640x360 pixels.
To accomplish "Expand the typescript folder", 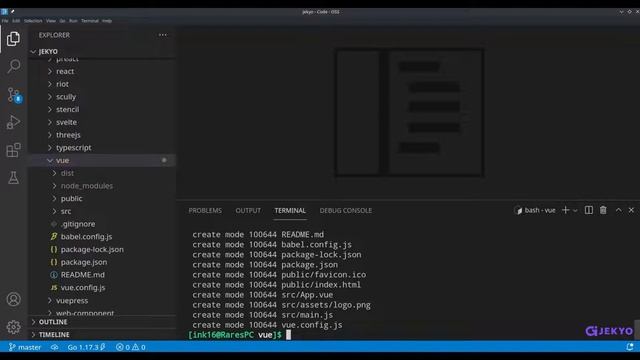I will [102, 147].
